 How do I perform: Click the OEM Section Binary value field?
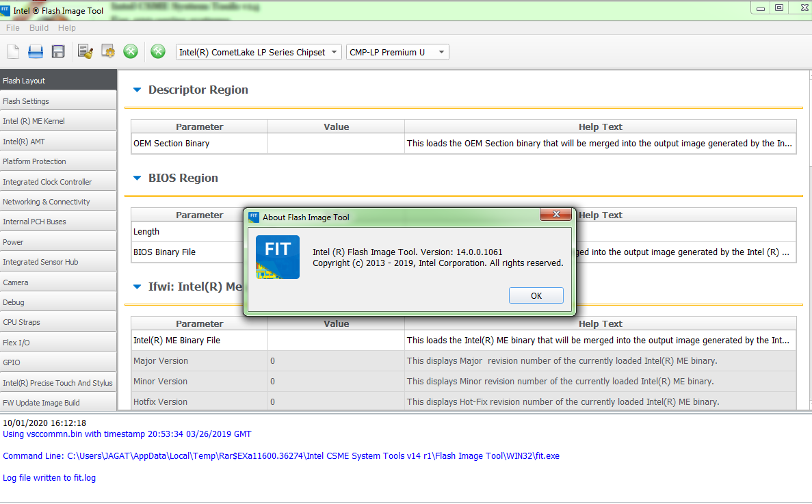[336, 144]
